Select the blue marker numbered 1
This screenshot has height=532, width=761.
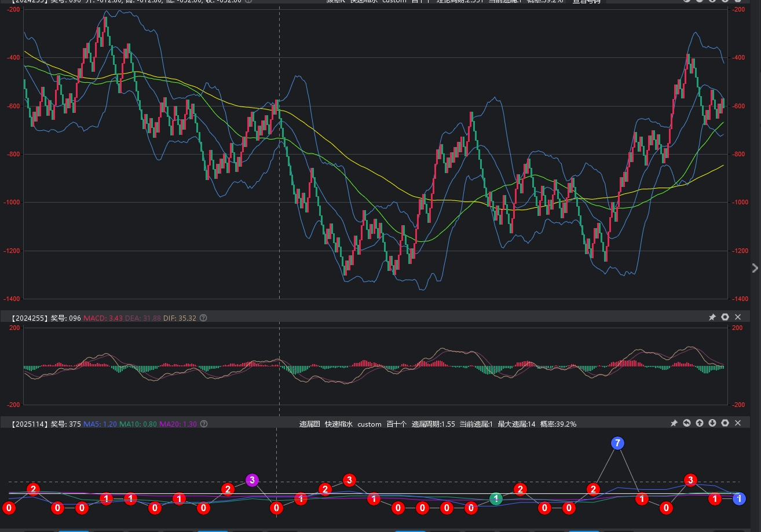739,498
